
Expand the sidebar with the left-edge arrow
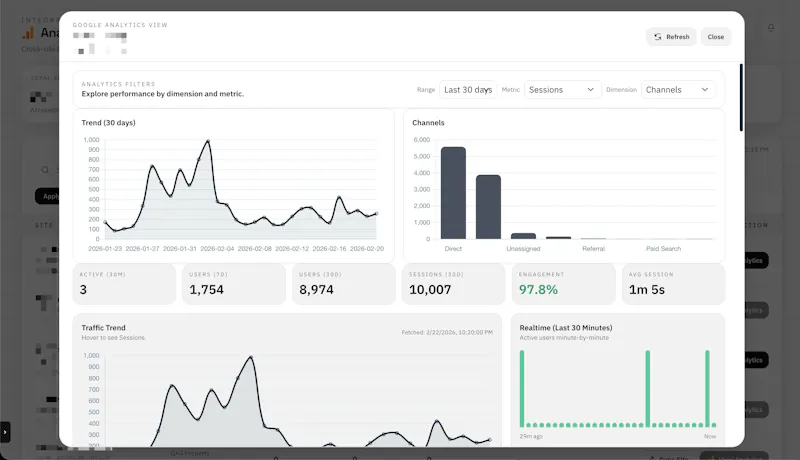tap(5, 432)
